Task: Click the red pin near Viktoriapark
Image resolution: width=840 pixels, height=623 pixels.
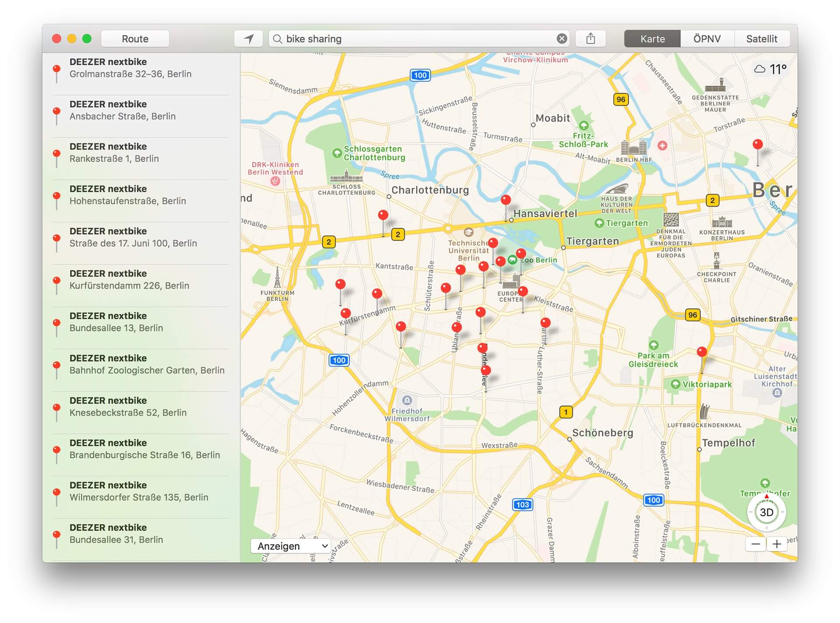Action: click(702, 352)
